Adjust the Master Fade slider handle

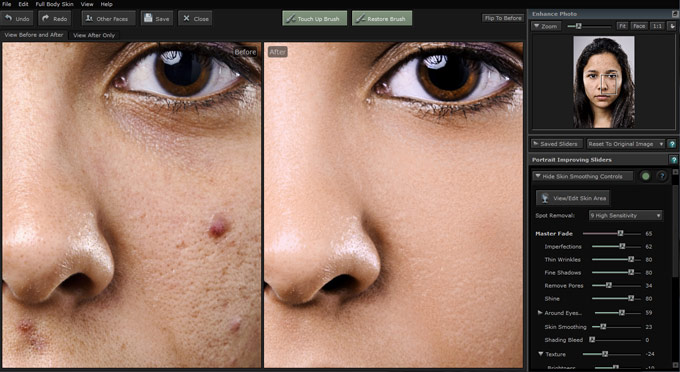point(621,233)
